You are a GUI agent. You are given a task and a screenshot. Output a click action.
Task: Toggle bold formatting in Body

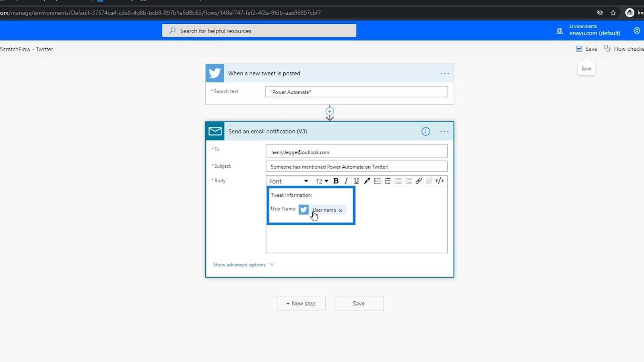(x=336, y=181)
